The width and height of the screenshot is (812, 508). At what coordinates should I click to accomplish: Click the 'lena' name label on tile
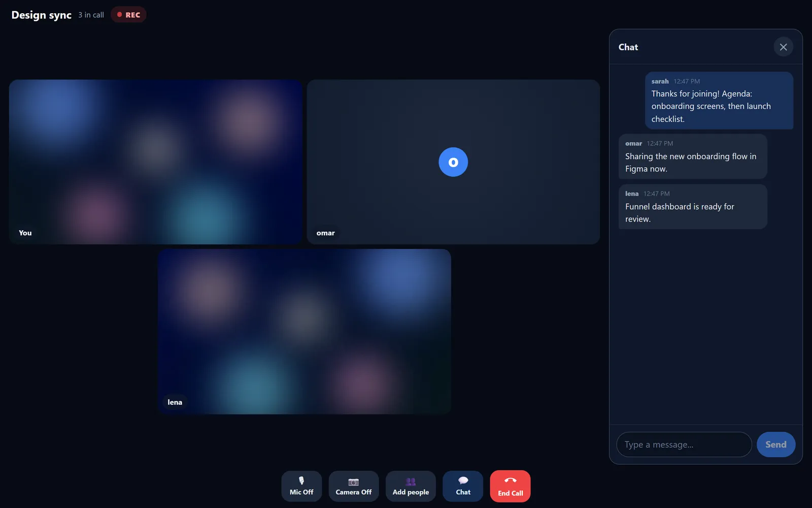coord(175,402)
